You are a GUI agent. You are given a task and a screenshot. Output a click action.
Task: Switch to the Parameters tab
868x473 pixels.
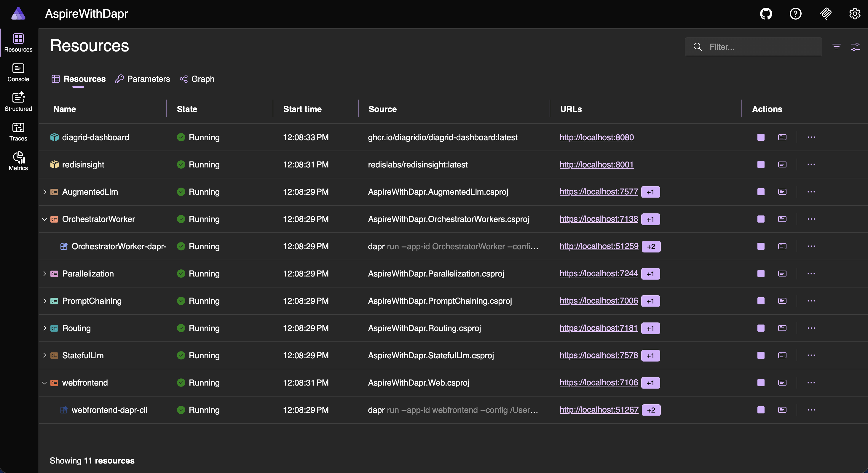pyautogui.click(x=143, y=79)
